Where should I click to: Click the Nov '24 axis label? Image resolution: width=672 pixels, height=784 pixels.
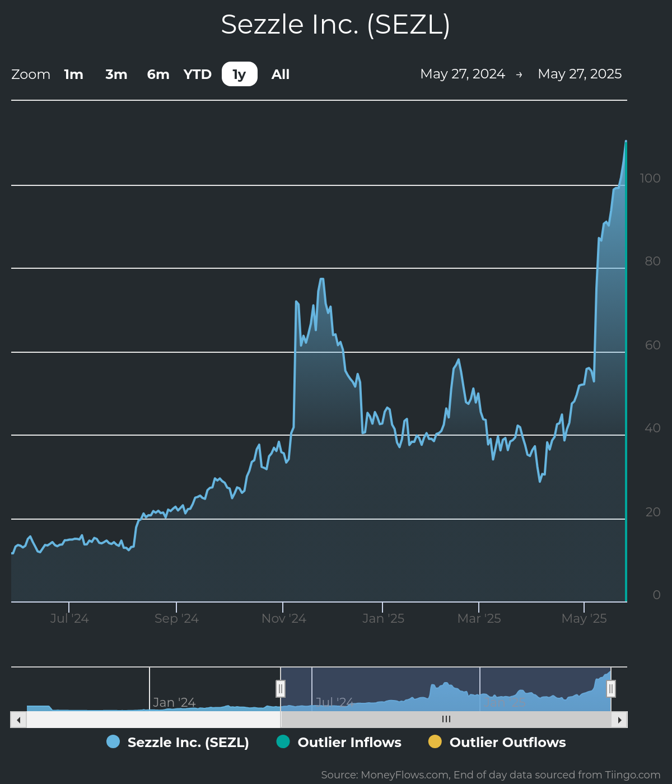(x=283, y=618)
